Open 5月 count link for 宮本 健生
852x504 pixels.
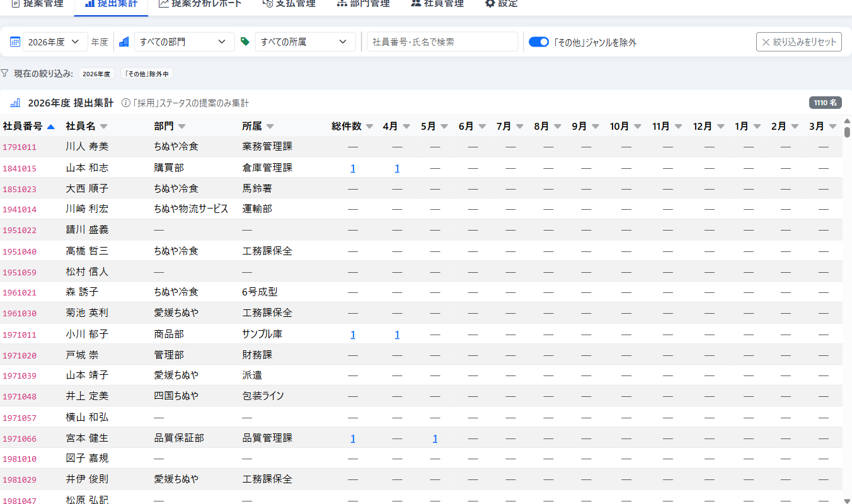pyautogui.click(x=435, y=438)
